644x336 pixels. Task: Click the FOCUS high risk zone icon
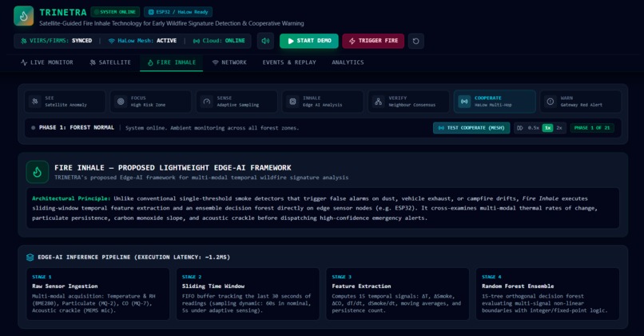pyautogui.click(x=121, y=101)
